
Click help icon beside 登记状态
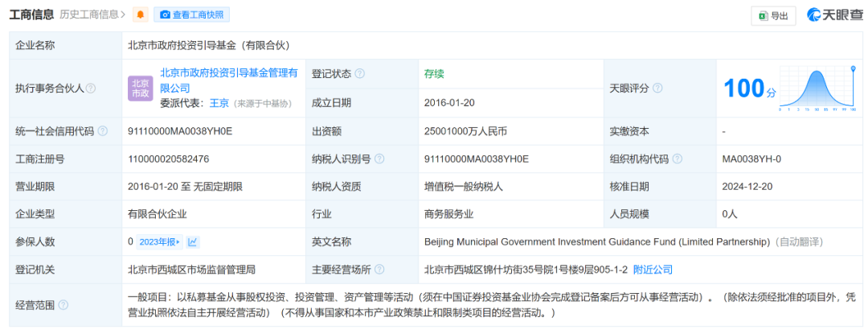click(359, 73)
